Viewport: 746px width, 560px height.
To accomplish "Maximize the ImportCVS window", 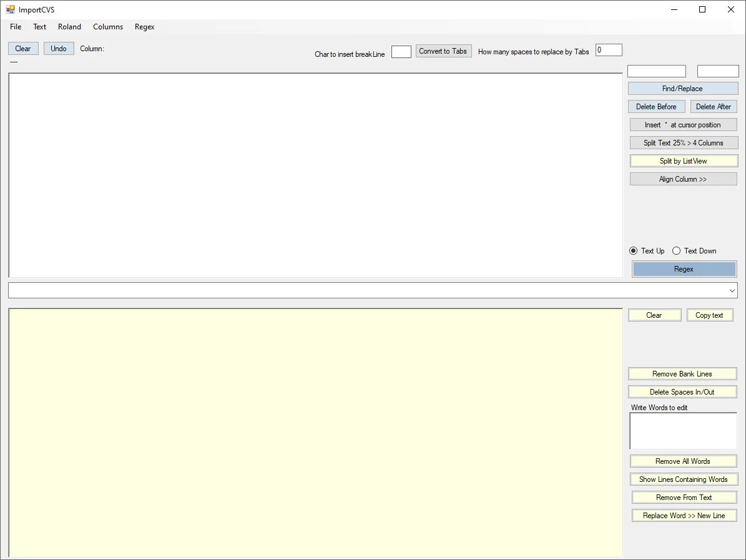I will click(x=702, y=9).
